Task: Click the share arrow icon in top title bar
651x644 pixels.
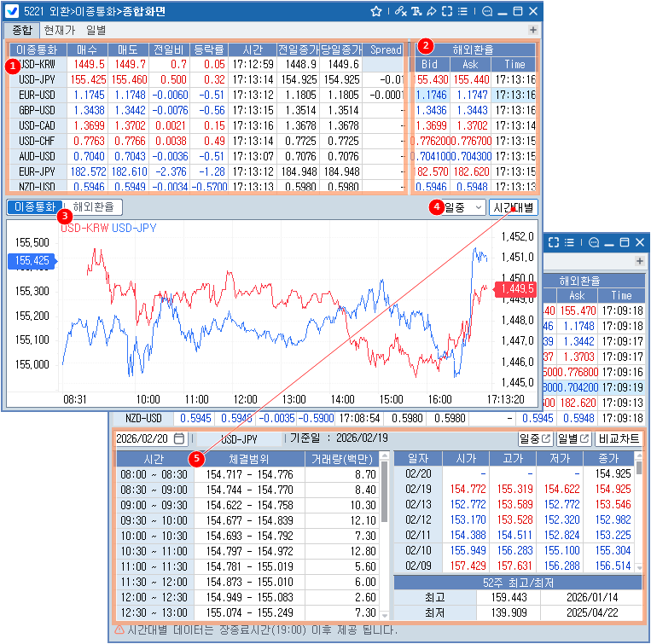Action: (432, 11)
